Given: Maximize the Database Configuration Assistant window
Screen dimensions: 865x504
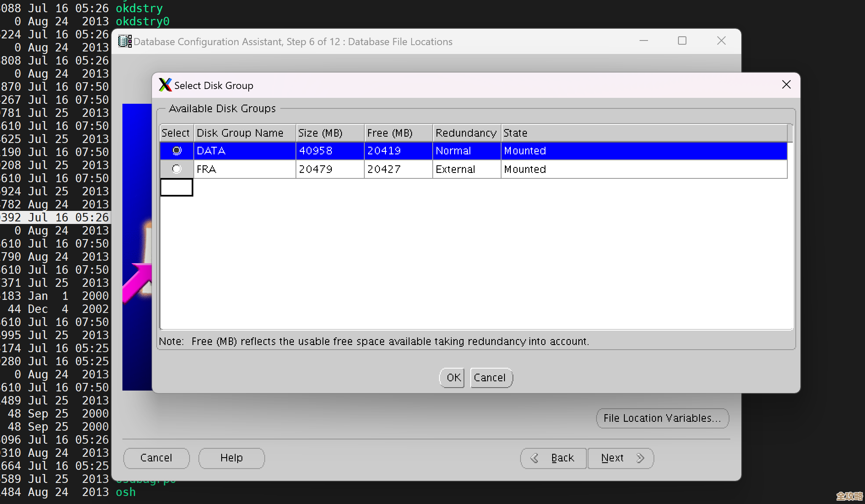Looking at the screenshot, I should click(x=682, y=41).
